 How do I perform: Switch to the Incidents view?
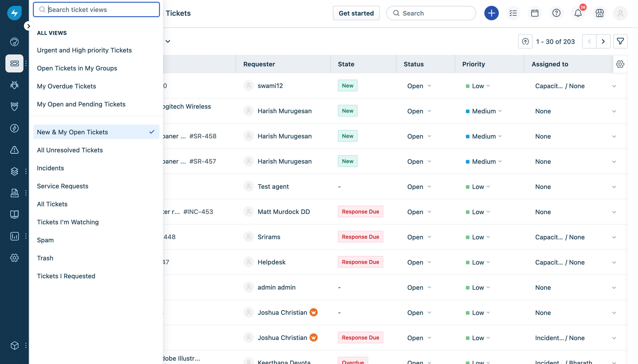pos(50,168)
